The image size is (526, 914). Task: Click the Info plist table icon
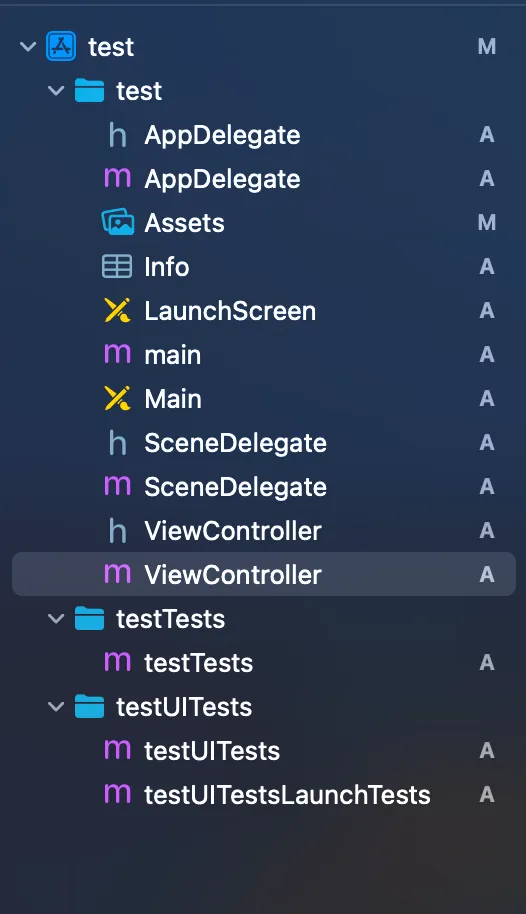tap(117, 266)
